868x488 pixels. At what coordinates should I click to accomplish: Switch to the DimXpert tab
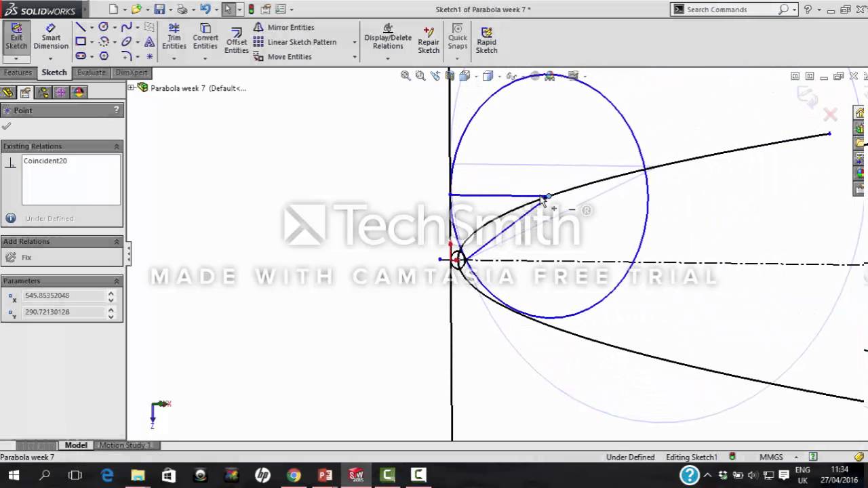tap(132, 73)
